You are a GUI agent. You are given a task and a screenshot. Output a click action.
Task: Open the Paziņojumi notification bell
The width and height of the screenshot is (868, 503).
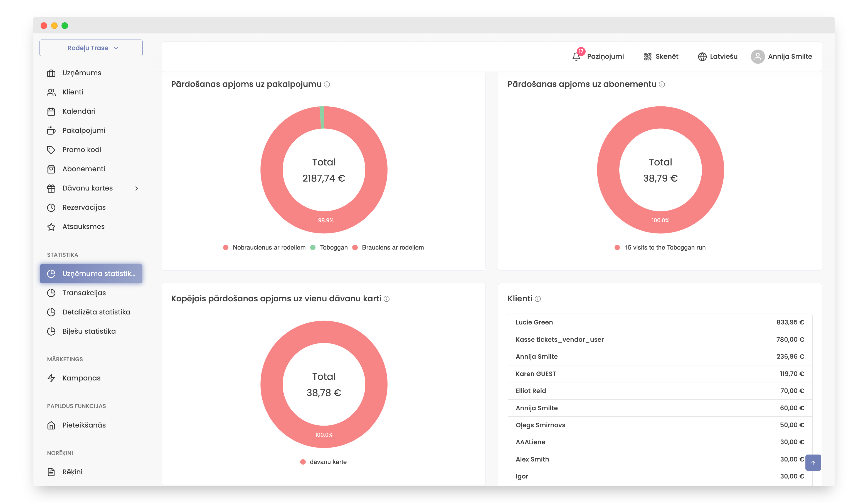[x=576, y=57]
